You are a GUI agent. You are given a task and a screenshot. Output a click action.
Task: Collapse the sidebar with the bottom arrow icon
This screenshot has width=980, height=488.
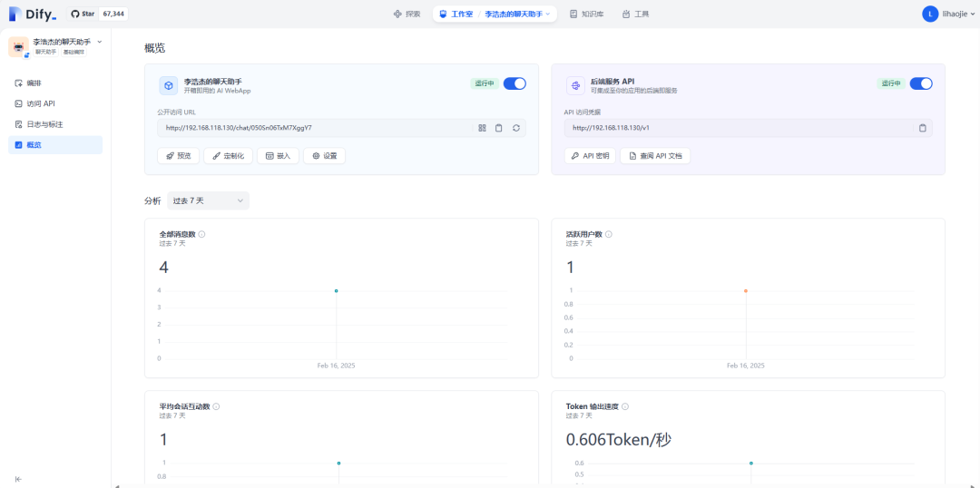click(18, 479)
